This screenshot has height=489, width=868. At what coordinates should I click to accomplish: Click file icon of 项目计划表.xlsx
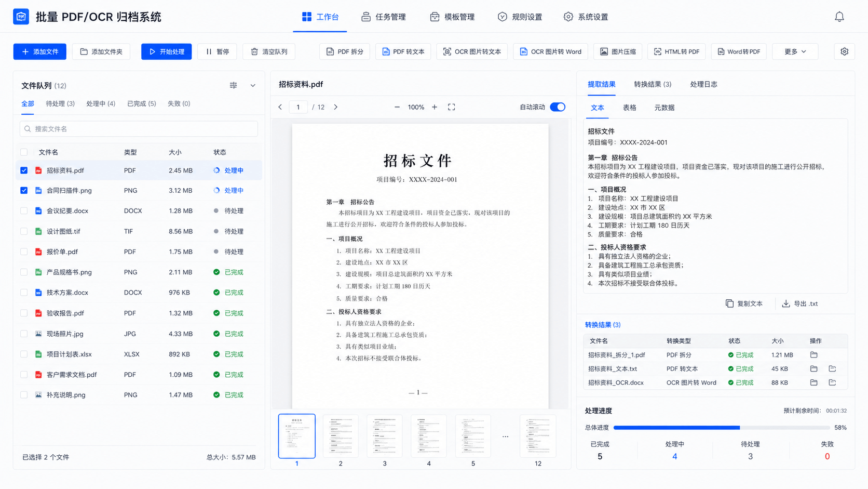coord(38,354)
